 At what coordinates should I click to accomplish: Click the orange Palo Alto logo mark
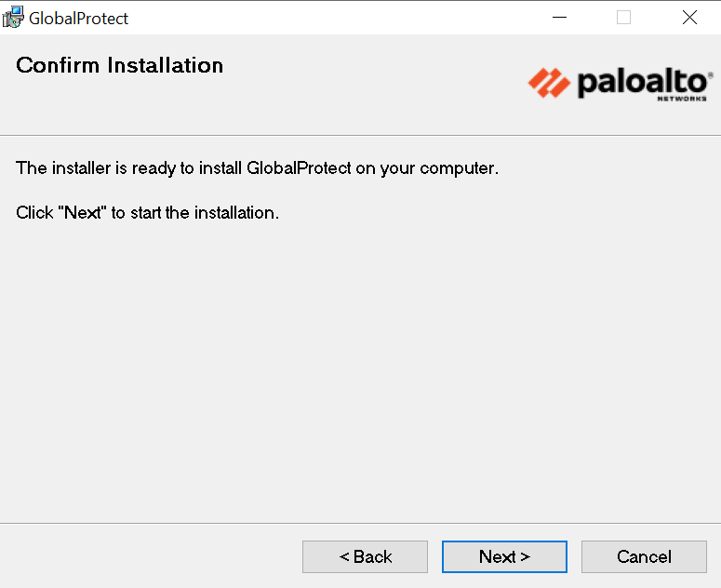pyautogui.click(x=549, y=83)
